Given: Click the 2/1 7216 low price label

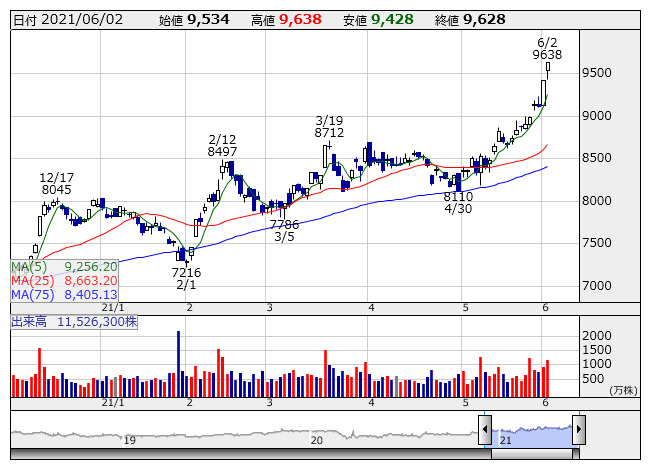Looking at the screenshot, I should point(186,278).
